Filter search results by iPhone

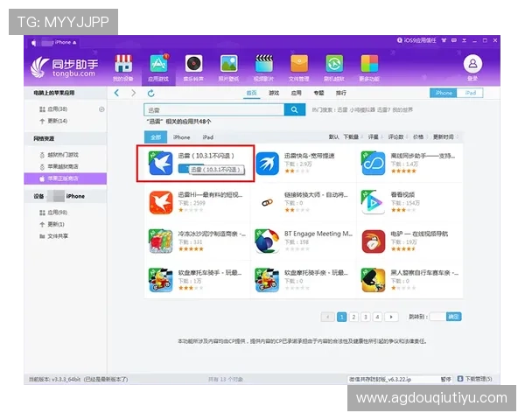[x=181, y=137]
